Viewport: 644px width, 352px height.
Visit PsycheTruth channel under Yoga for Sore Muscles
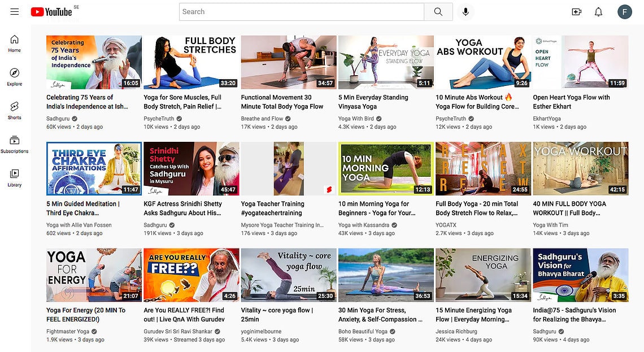coord(159,119)
